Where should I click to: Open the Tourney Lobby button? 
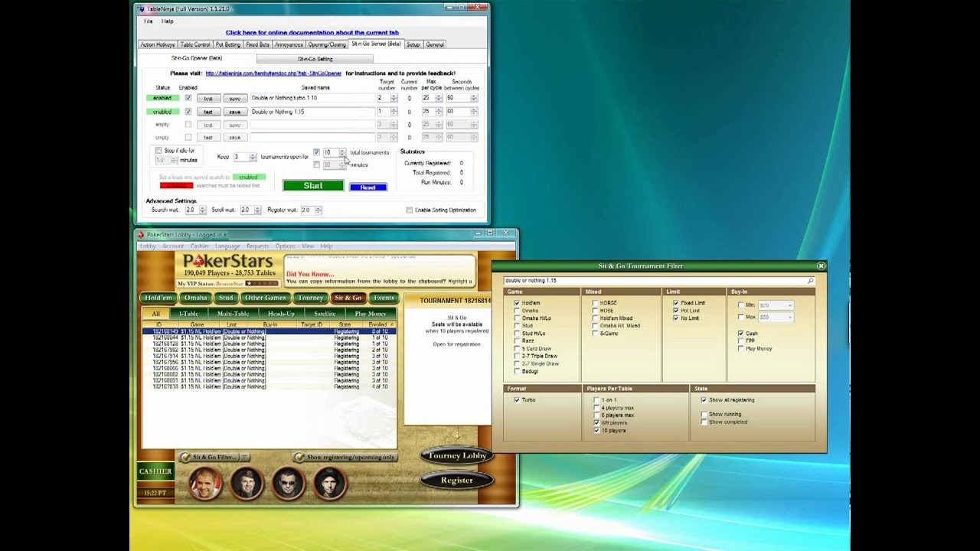[457, 455]
